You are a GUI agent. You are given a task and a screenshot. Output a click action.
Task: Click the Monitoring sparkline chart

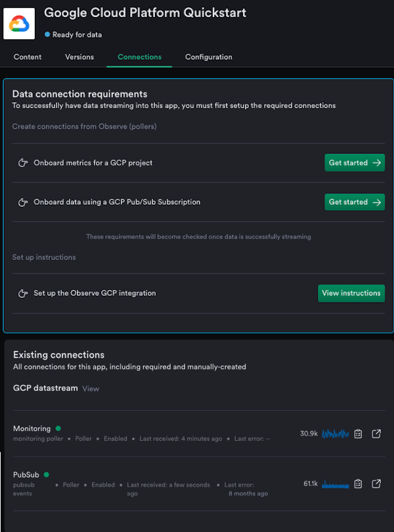point(336,434)
